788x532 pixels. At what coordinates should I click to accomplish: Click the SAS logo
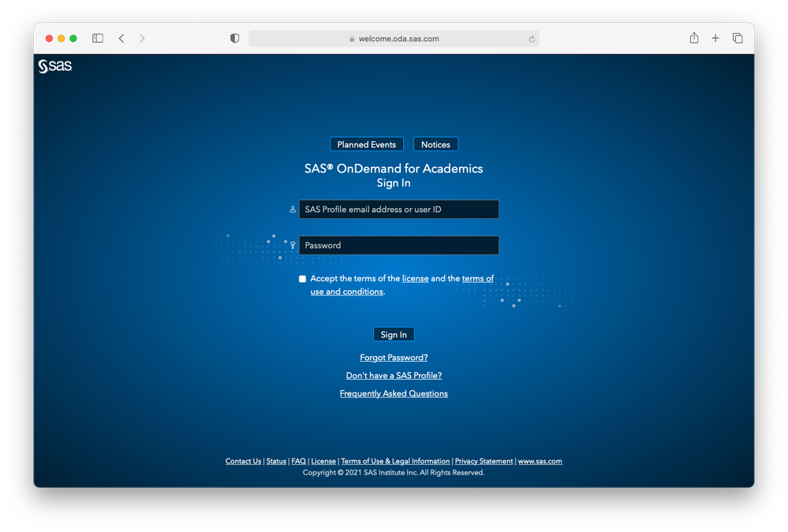[55, 65]
